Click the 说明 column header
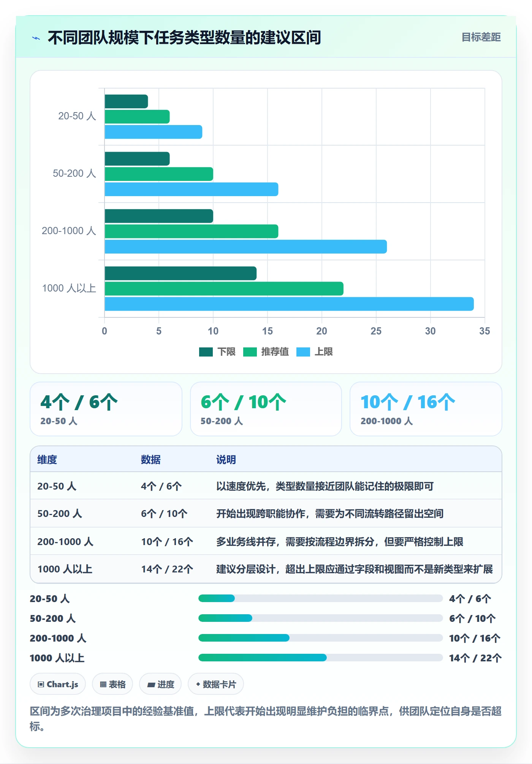532x764 pixels. click(x=226, y=460)
